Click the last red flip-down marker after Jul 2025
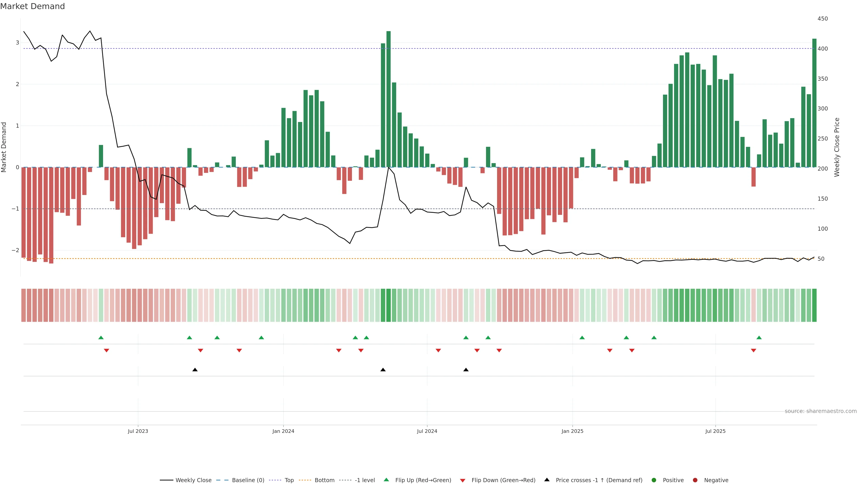This screenshot has height=488, width=868. (753, 351)
